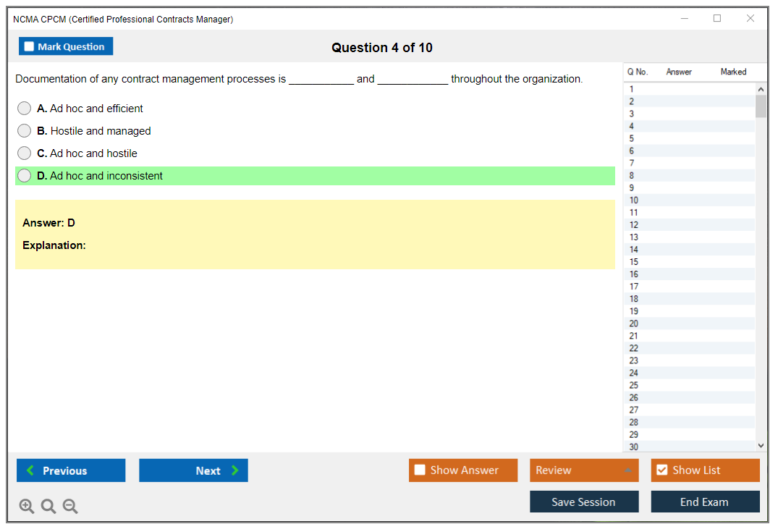Click the zoom out magnifier icon

point(70,507)
